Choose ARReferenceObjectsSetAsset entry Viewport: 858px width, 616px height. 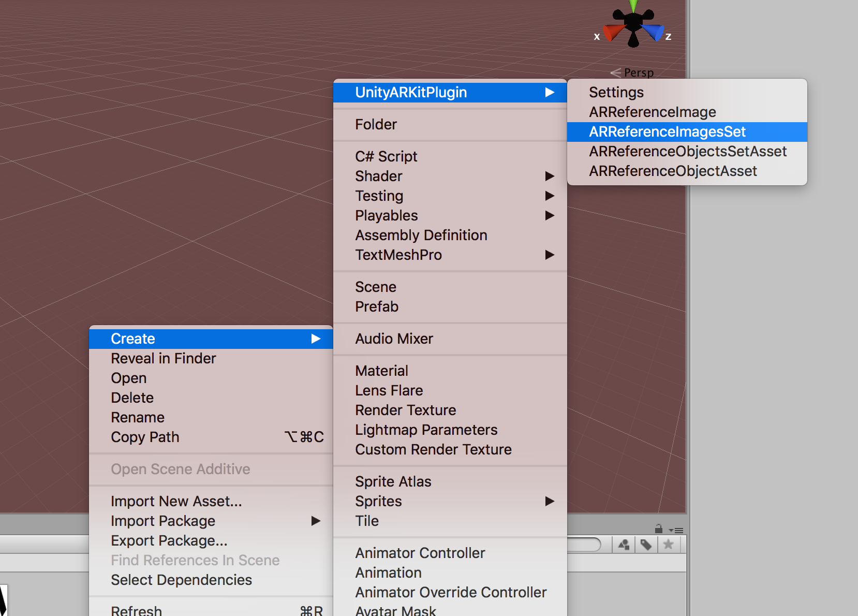click(x=687, y=151)
